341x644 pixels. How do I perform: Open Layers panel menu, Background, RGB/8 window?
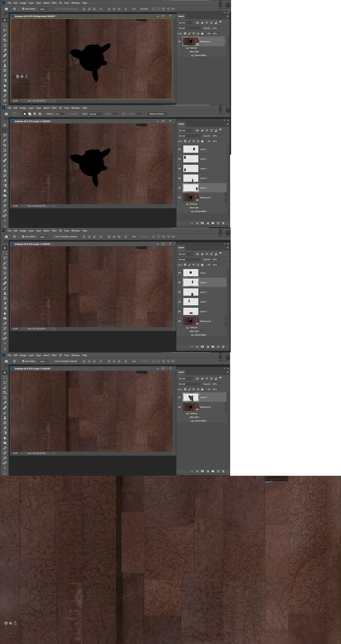tap(228, 16)
